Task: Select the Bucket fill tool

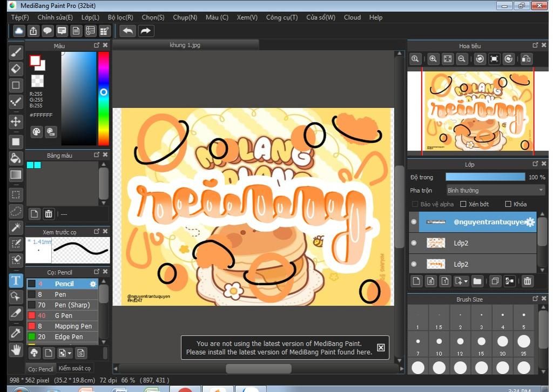Action: [x=16, y=158]
